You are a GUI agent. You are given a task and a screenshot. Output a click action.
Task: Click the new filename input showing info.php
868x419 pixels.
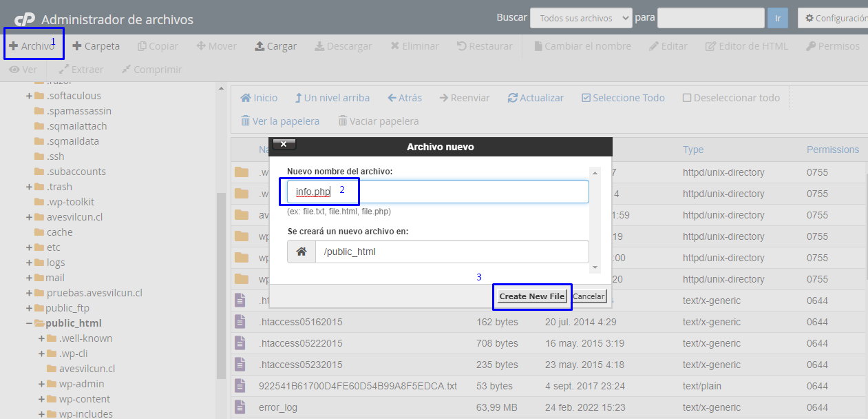coord(319,191)
